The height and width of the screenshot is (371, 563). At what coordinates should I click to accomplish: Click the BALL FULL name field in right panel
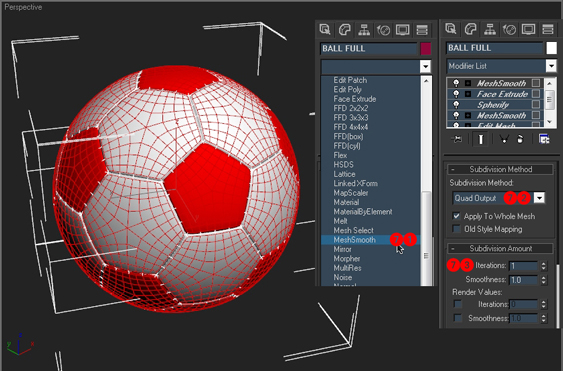(x=495, y=48)
